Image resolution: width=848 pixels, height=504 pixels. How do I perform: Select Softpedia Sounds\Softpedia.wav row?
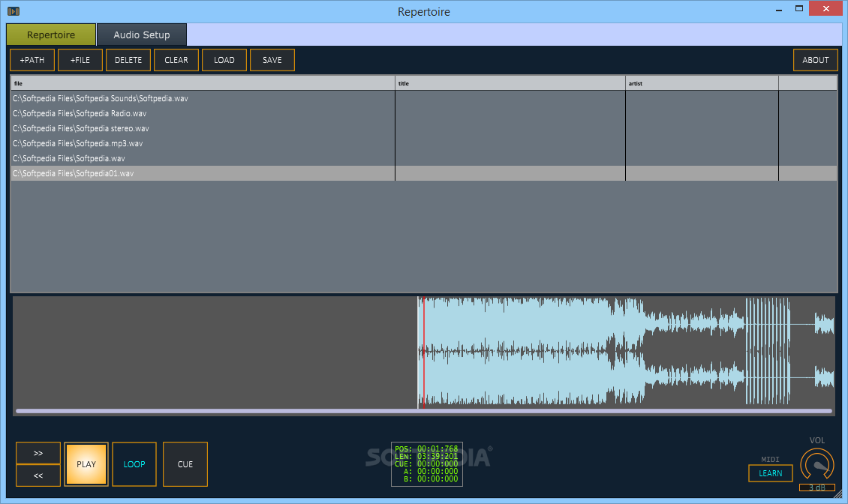click(x=423, y=98)
